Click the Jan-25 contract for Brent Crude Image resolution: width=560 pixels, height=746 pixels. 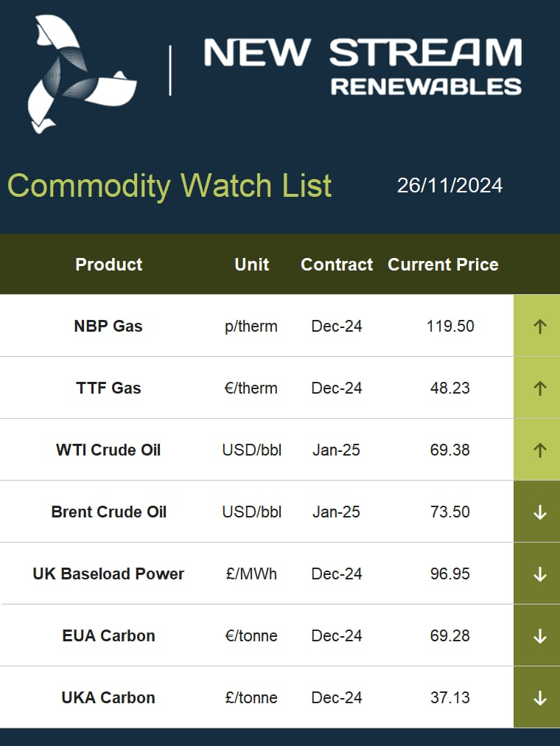(x=336, y=512)
